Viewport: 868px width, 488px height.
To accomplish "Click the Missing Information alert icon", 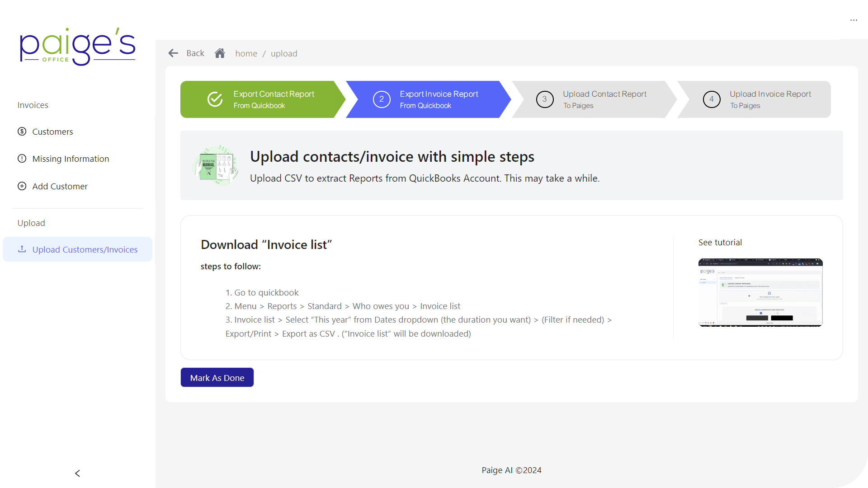I will (x=22, y=159).
